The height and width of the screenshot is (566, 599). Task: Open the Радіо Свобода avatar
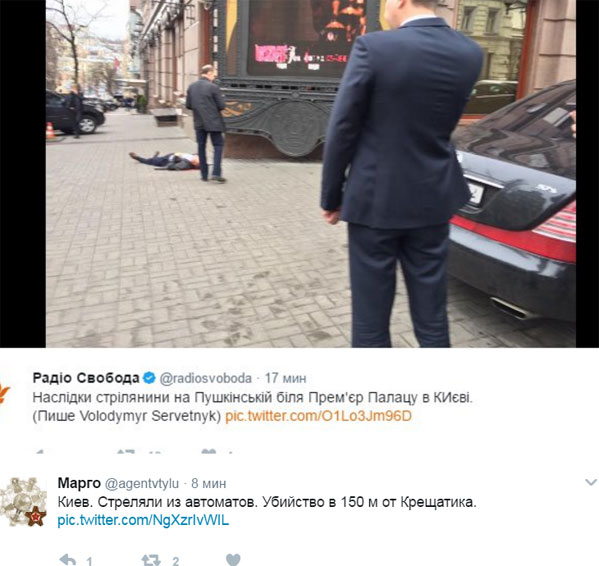coord(5,394)
